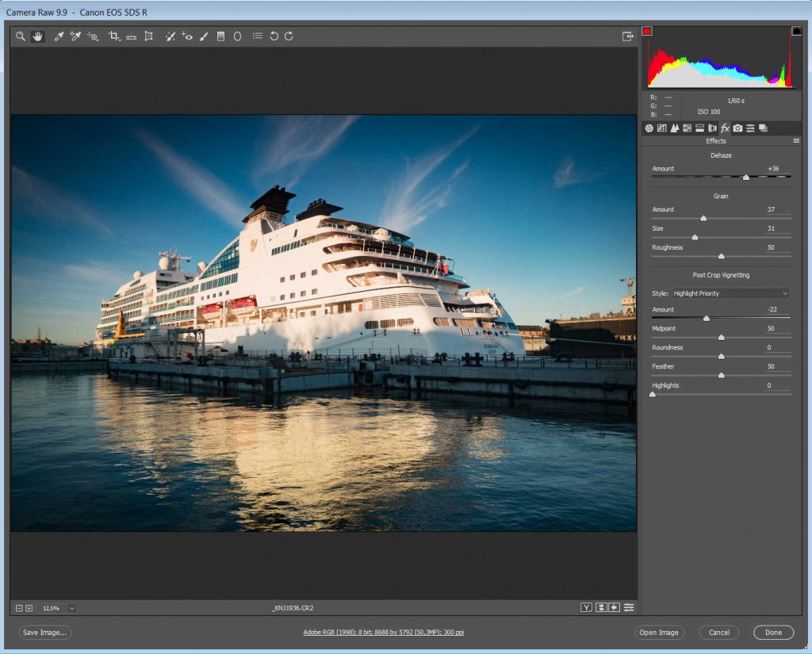Open the Effects panel options menu

click(796, 141)
